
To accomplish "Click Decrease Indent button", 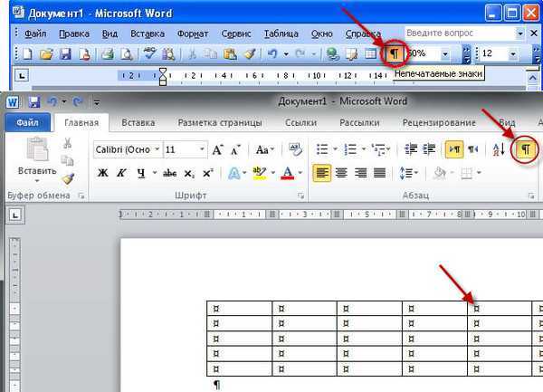I will click(411, 149).
